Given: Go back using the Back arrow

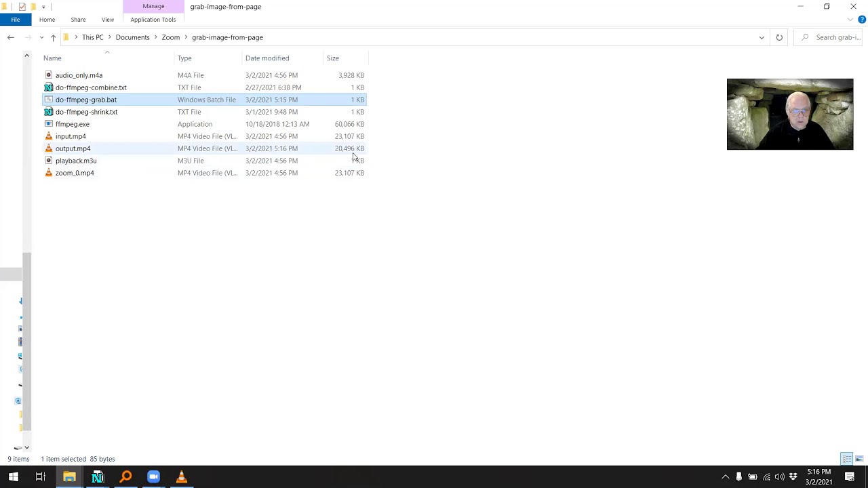Looking at the screenshot, I should click(x=11, y=37).
